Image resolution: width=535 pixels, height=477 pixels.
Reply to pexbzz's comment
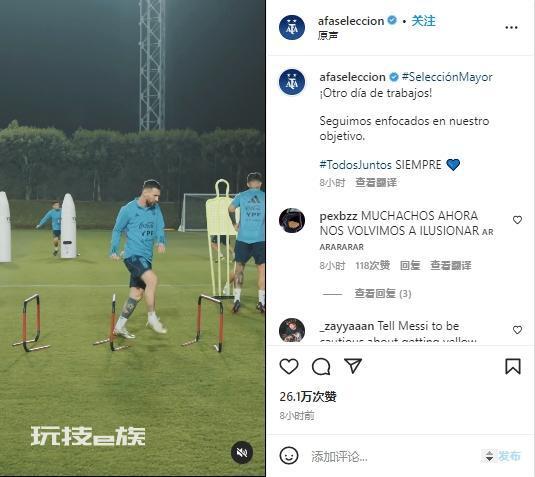tap(410, 265)
